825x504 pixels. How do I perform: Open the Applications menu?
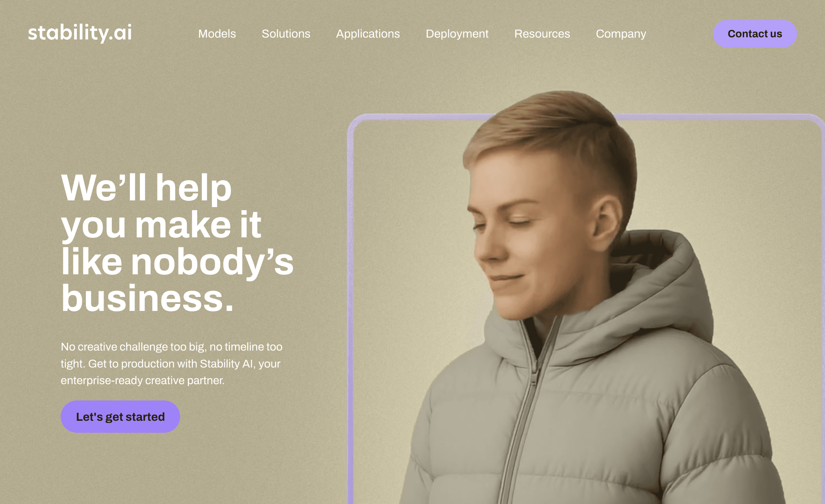[368, 34]
